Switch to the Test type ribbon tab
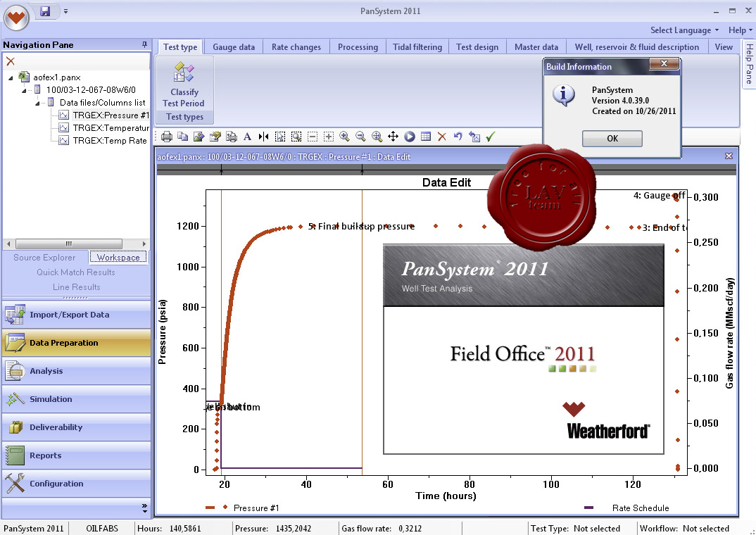Image resolution: width=756 pixels, height=535 pixels. (180, 47)
